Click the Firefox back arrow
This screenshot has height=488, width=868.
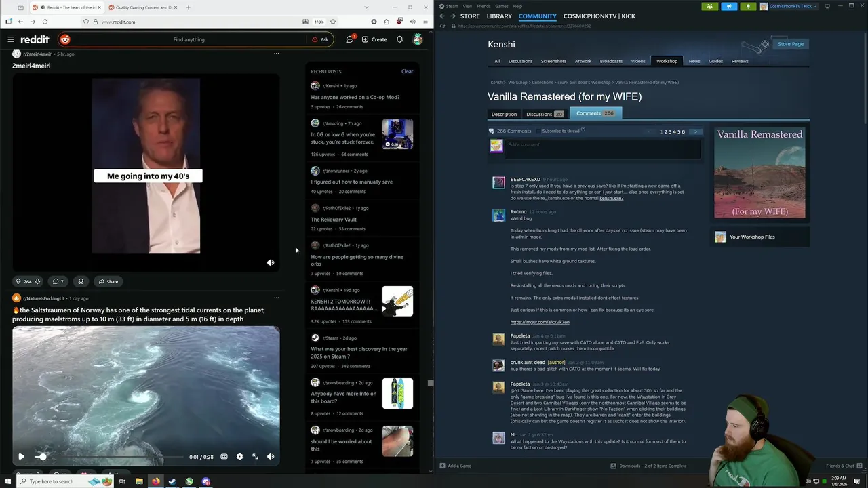click(20, 22)
